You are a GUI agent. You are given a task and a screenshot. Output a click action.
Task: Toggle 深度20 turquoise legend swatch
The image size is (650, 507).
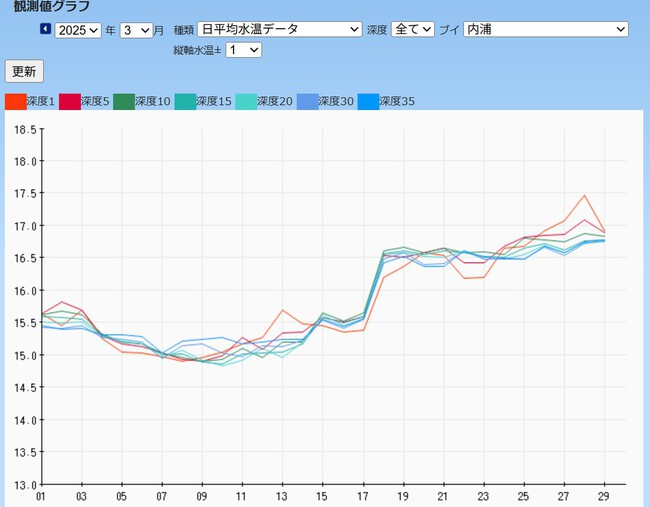tap(246, 102)
